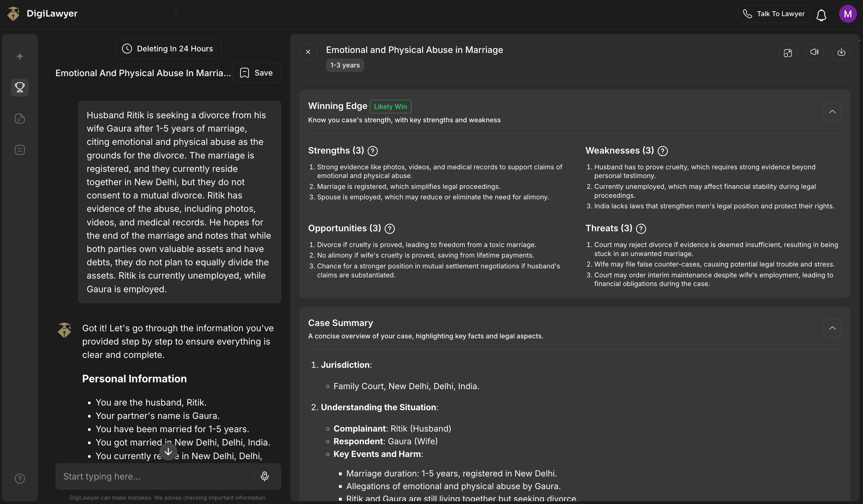Expand the report panel to full view
This screenshot has height=504, width=863.
pos(788,52)
